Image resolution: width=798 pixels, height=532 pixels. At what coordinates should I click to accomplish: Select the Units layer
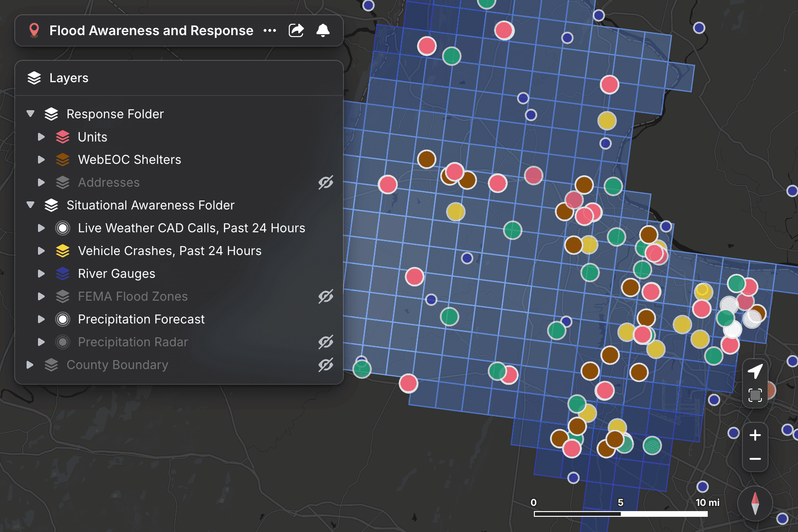tap(93, 137)
